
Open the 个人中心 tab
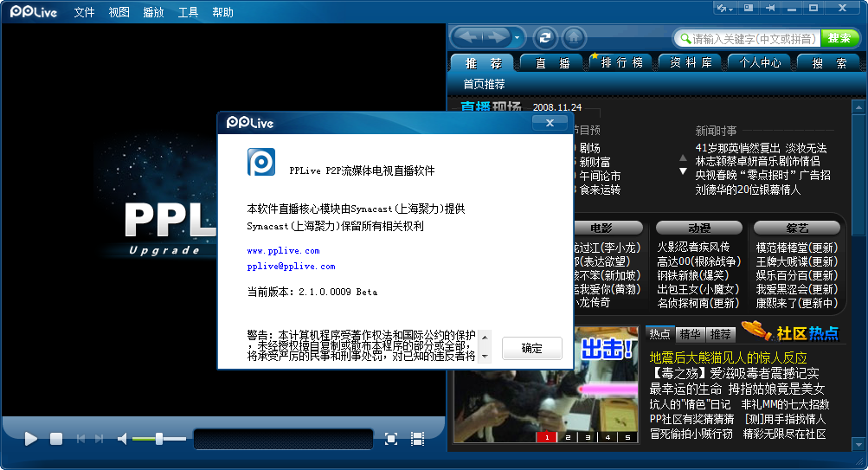pyautogui.click(x=760, y=62)
